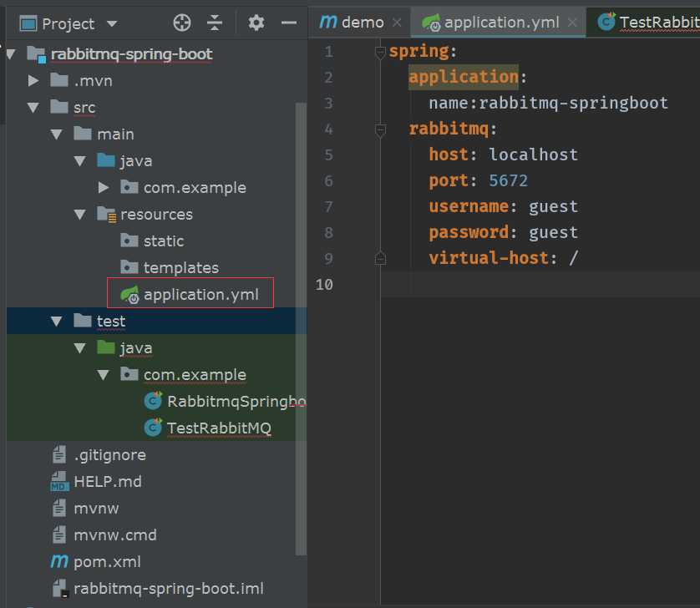Click the Project tree vertical scrollbar
Screen dimensions: 700x608
point(301,329)
